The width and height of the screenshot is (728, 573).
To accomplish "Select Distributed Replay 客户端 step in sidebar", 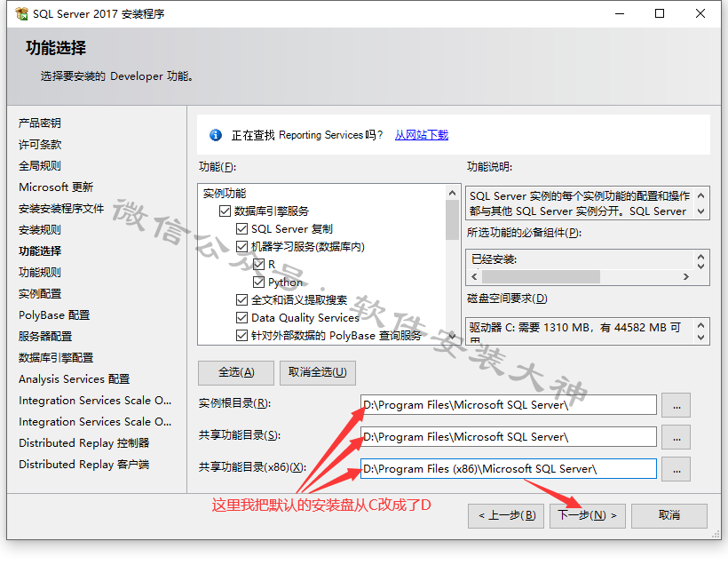I will pyautogui.click(x=84, y=465).
